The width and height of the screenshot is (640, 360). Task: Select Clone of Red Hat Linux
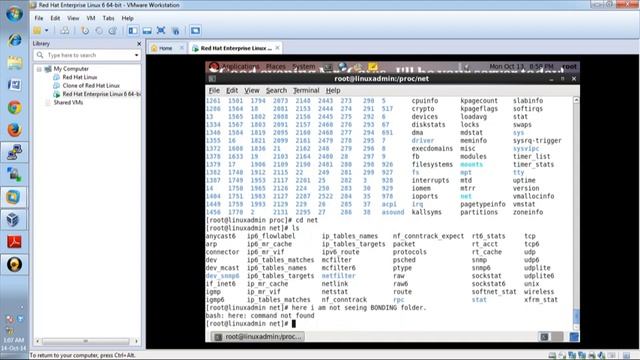coord(91,86)
